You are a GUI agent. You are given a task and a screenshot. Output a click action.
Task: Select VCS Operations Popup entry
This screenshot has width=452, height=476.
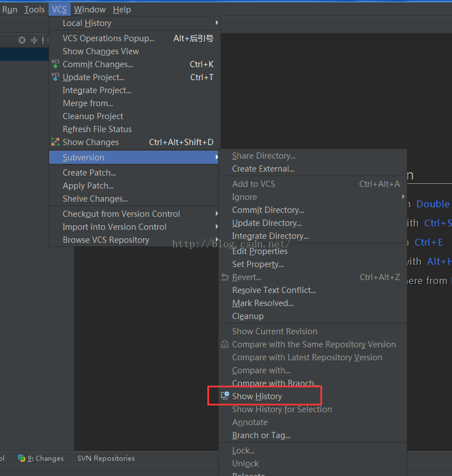click(134, 38)
